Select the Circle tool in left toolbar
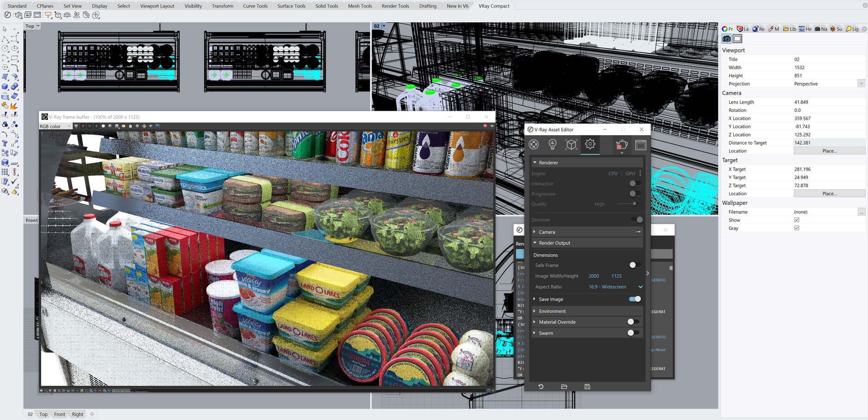The width and height of the screenshot is (868, 420). [5, 48]
